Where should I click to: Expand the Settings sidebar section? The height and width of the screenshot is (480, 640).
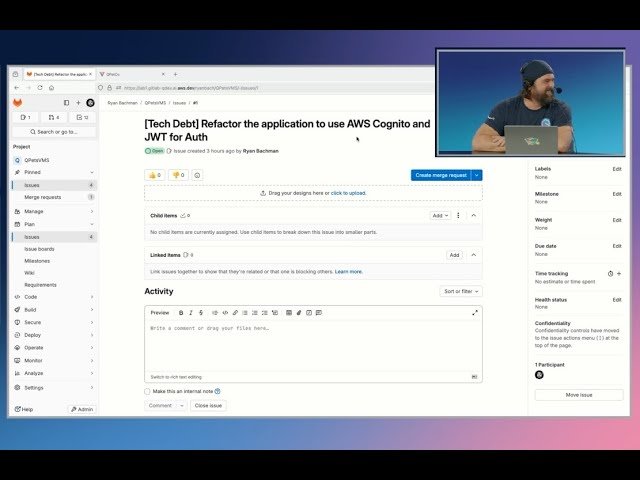coord(92,388)
